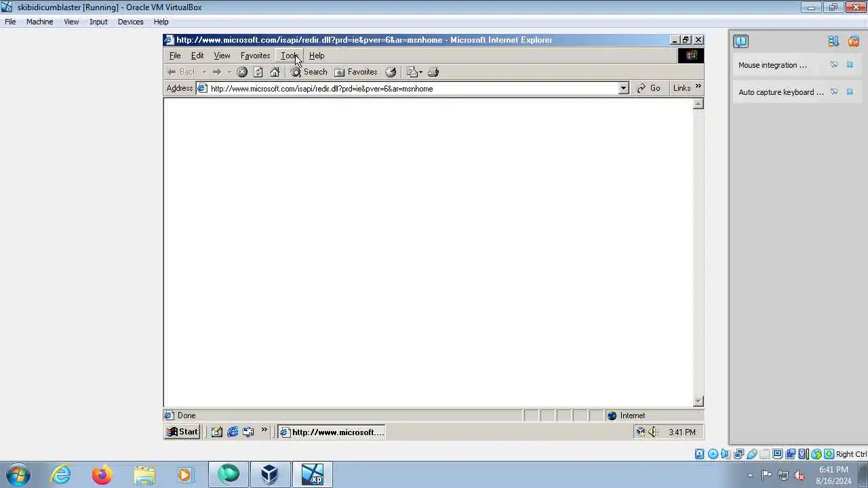Image resolution: width=868 pixels, height=488 pixels.
Task: Click the Internet zone globe icon
Action: click(612, 415)
